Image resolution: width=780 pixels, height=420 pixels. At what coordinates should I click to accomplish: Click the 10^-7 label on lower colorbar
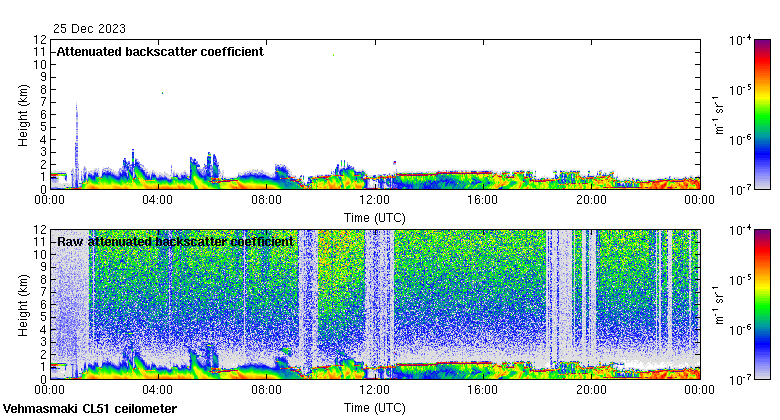[740, 380]
